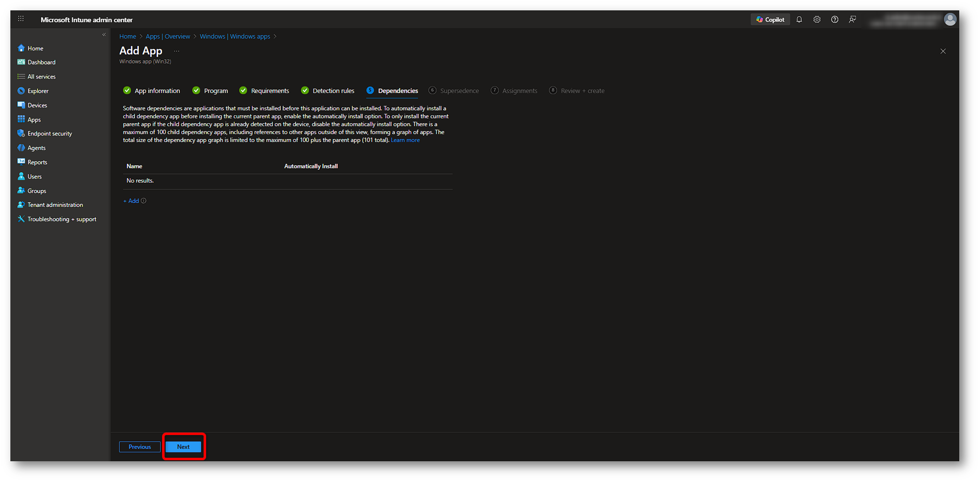Click the Devices icon in sidebar
This screenshot has width=980, height=482.
click(21, 105)
